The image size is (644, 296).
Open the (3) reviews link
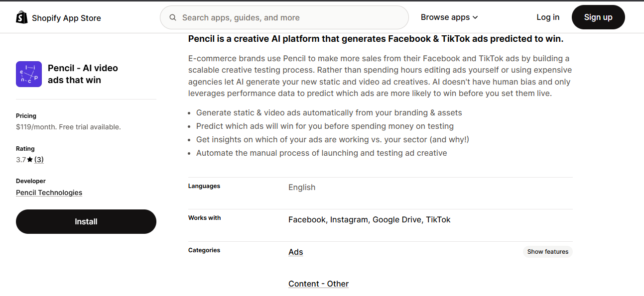(39, 160)
